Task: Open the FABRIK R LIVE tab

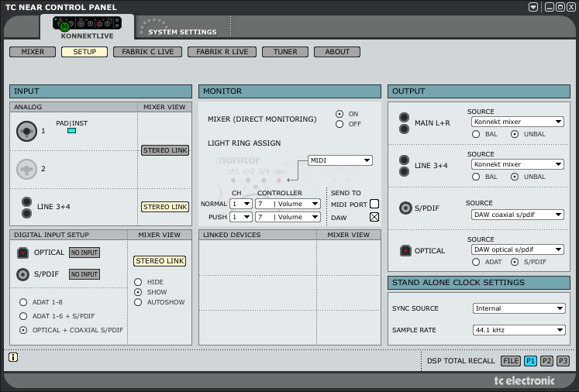Action: tap(222, 52)
